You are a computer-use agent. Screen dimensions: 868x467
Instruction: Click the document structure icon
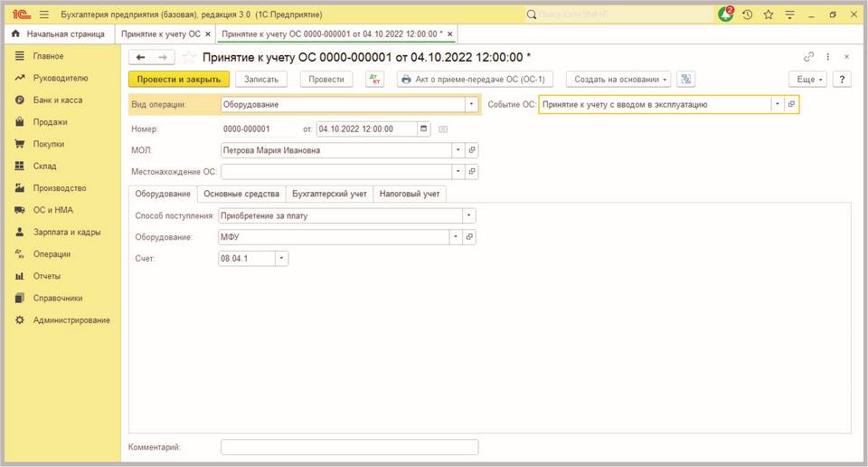[686, 80]
